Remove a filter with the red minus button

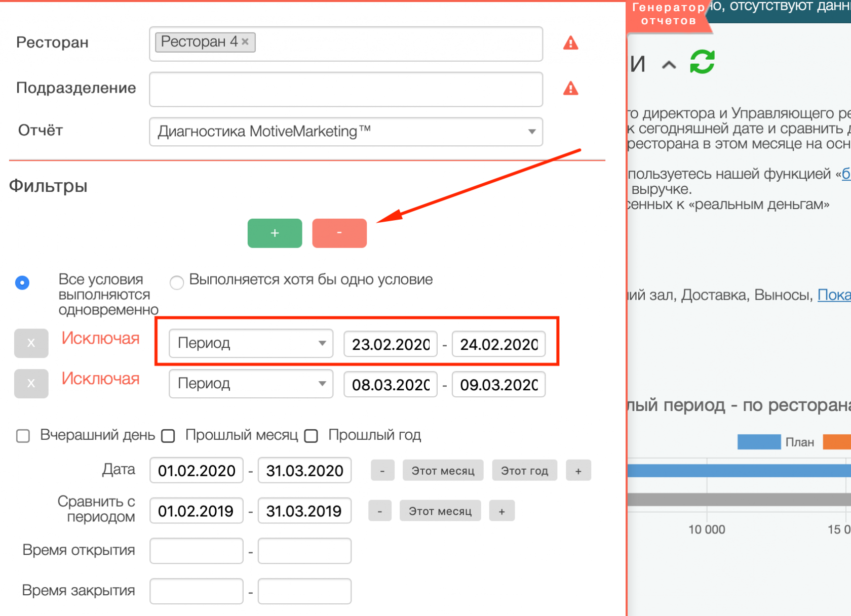tap(339, 233)
